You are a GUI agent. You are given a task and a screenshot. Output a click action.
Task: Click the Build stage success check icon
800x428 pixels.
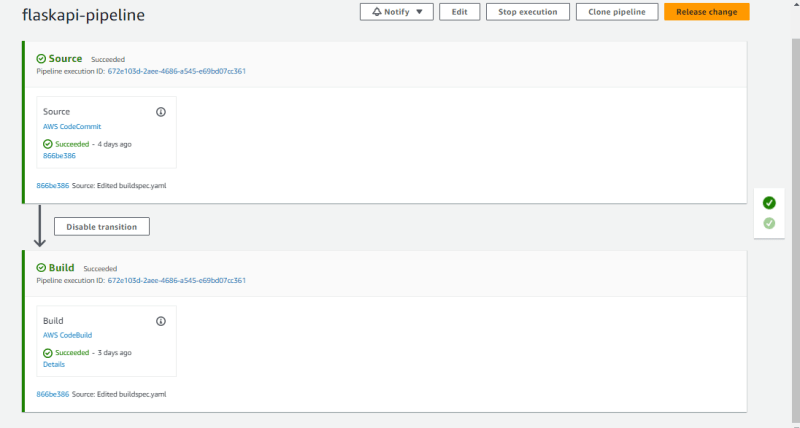coord(41,268)
